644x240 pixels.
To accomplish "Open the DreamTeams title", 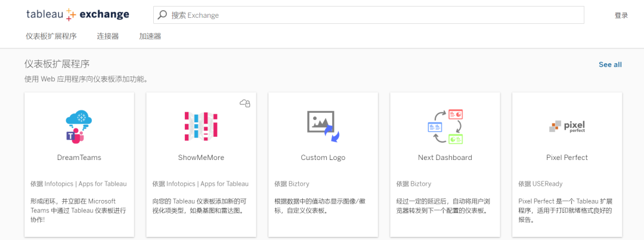I will pyautogui.click(x=79, y=158).
